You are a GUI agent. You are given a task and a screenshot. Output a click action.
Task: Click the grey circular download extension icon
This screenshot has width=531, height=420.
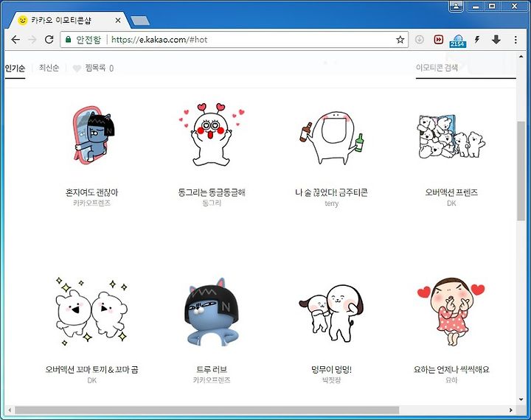419,40
